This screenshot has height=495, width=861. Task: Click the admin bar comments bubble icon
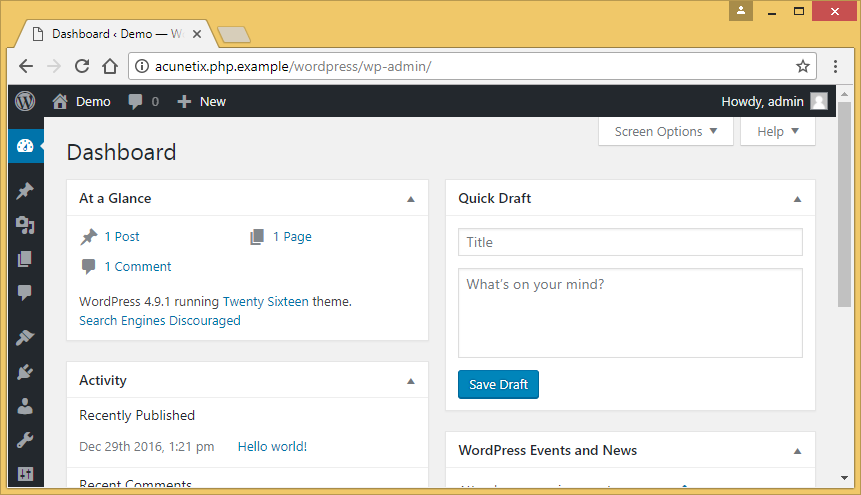(135, 102)
